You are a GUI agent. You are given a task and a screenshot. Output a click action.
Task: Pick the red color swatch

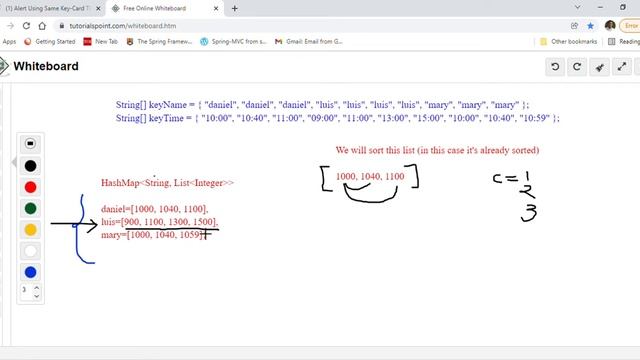[30, 187]
